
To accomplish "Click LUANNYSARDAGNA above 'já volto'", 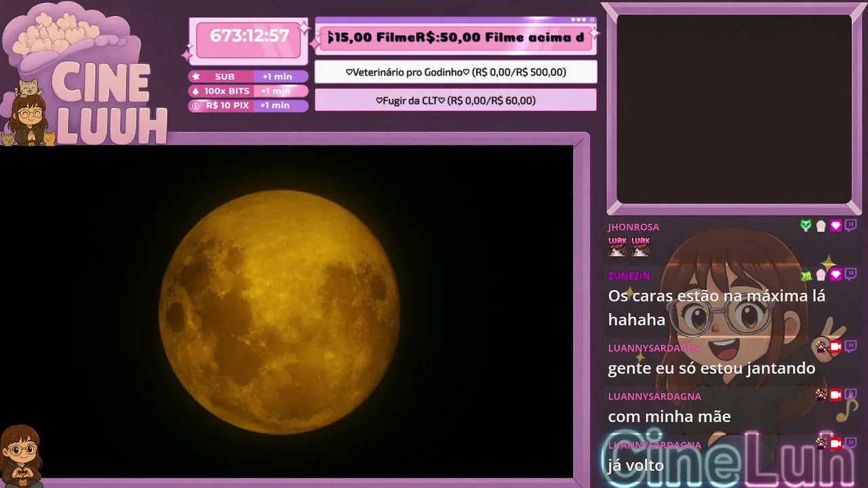I will click(x=654, y=445).
